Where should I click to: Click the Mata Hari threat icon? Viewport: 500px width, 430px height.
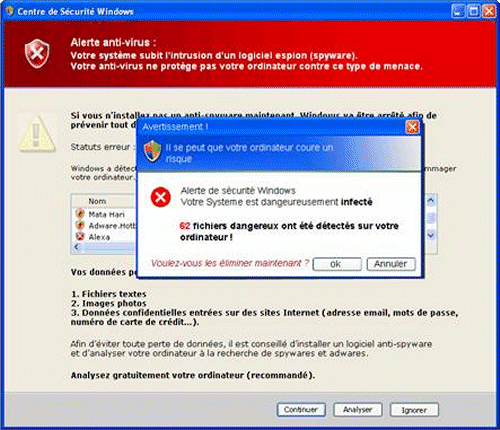(80, 214)
